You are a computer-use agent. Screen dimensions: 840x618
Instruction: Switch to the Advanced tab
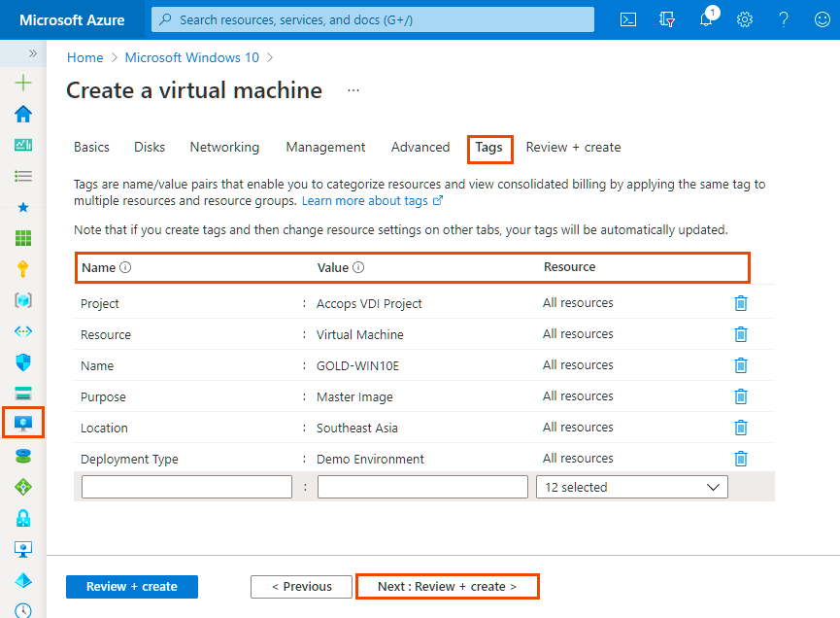point(420,148)
